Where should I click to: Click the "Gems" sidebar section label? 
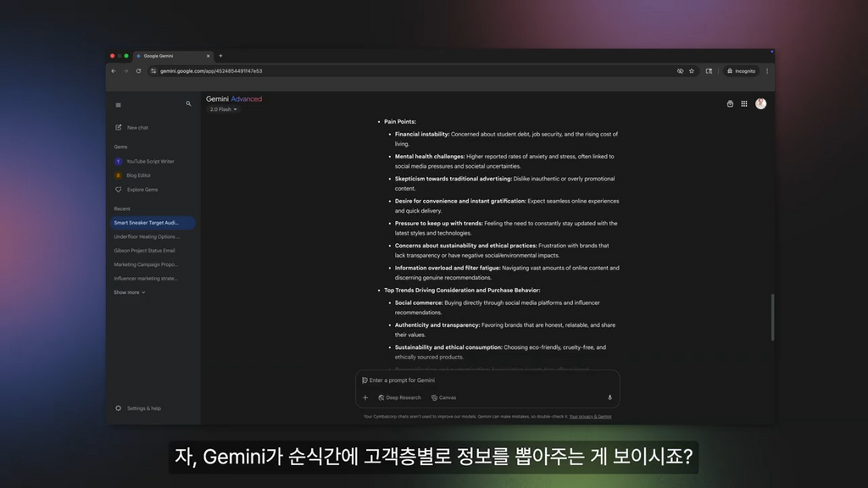click(x=120, y=147)
